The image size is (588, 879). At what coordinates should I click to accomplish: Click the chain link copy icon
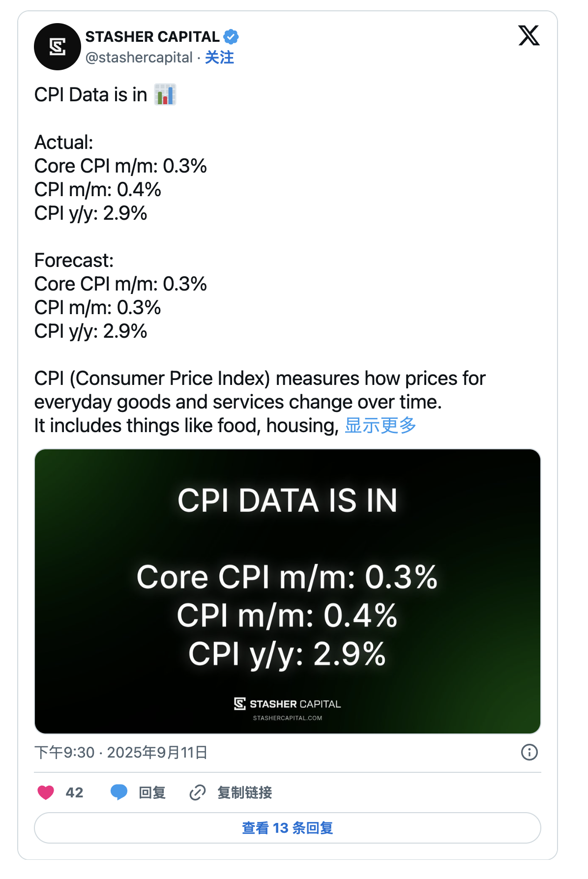[198, 792]
